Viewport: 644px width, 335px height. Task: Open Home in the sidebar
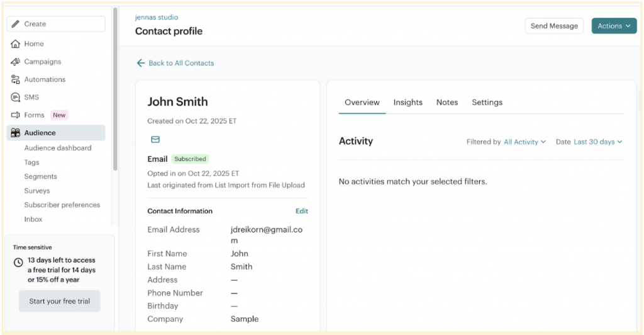click(x=56, y=43)
